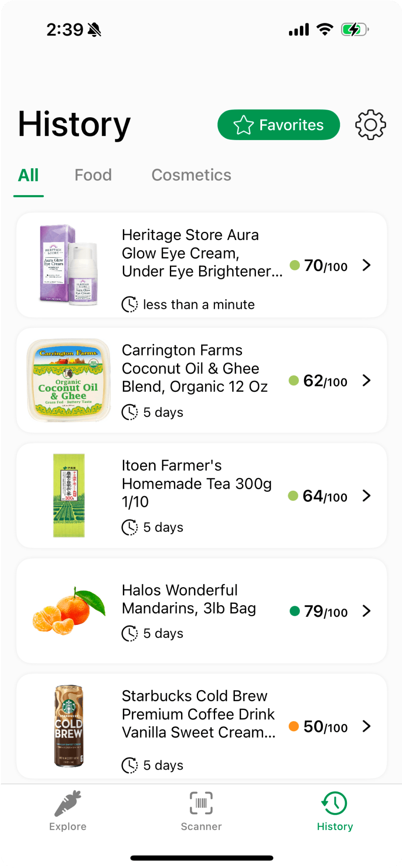
Task: Open Itoen Tea details chevron
Action: [367, 496]
